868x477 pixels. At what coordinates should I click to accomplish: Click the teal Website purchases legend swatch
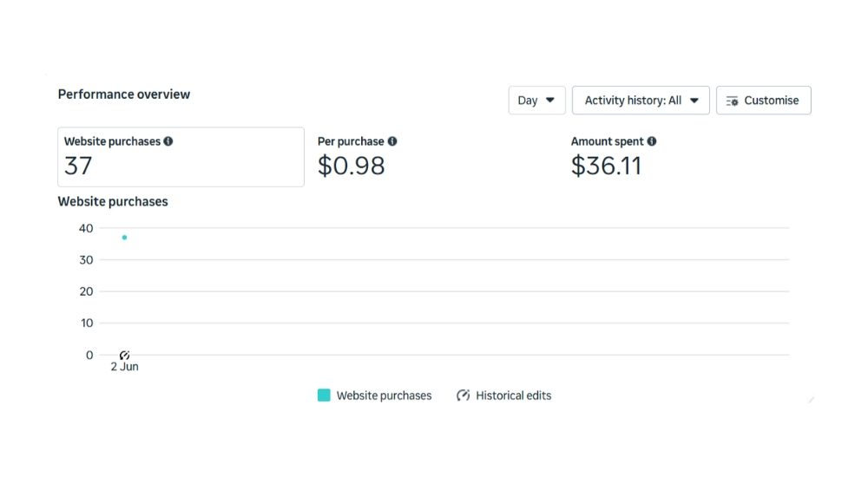324,395
